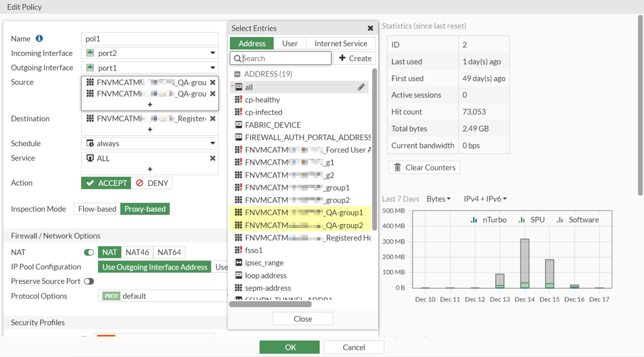Viewport: 644px width, 357px height.
Task: Switch to the User tab
Action: pos(290,44)
